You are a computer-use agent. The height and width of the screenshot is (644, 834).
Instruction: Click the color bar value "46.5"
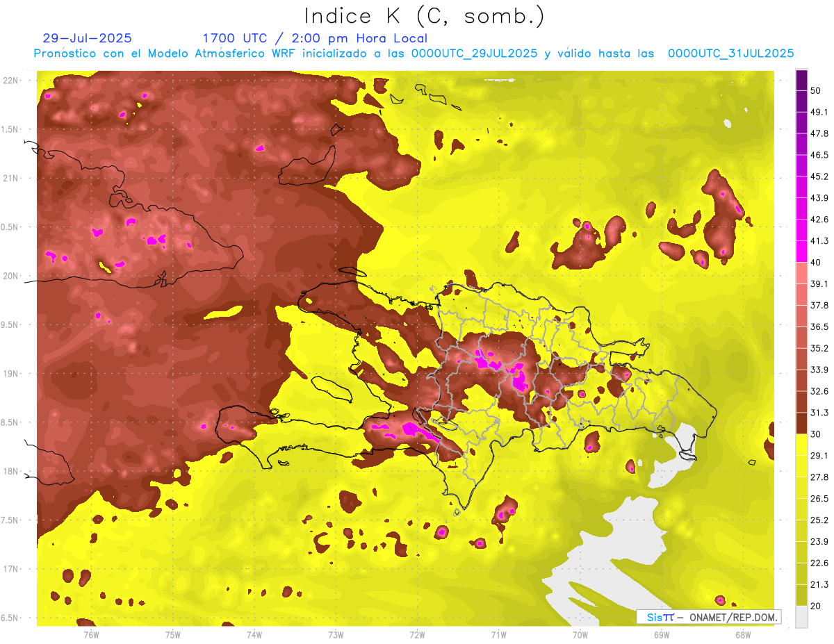(x=819, y=155)
